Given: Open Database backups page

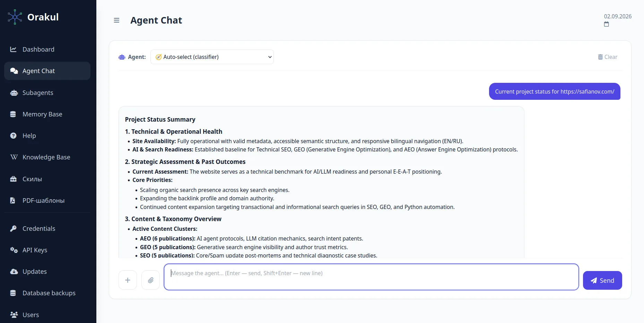Looking at the screenshot, I should [x=47, y=293].
